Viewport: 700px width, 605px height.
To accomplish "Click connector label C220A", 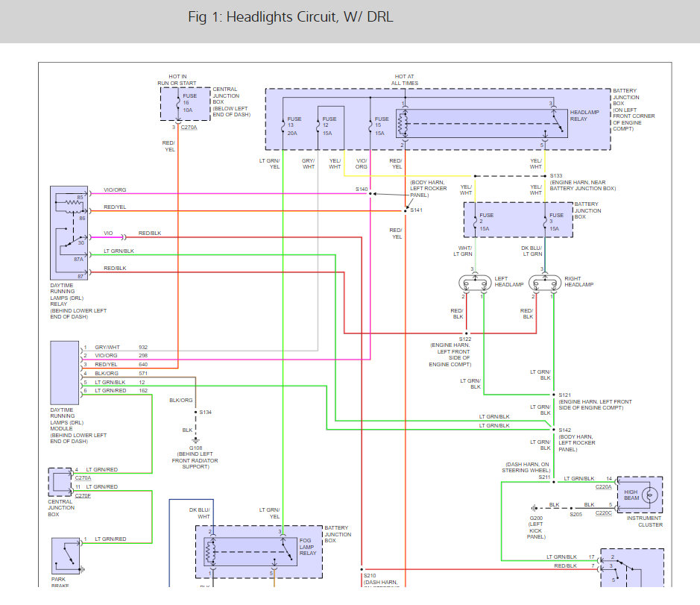I will coord(604,487).
